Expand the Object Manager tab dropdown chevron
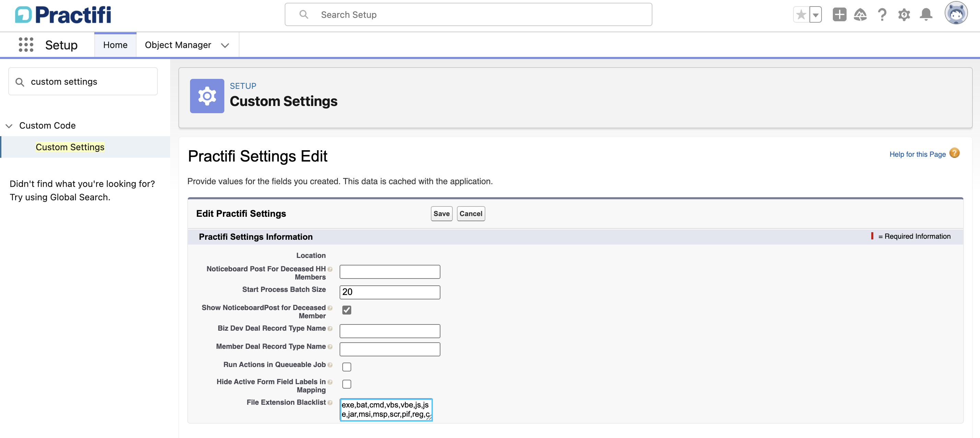This screenshot has height=438, width=980. [225, 45]
